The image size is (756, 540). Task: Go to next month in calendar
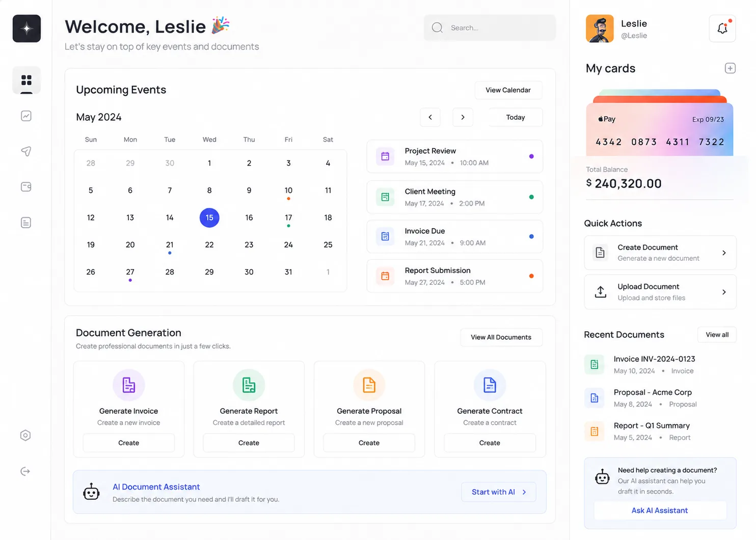tap(463, 117)
